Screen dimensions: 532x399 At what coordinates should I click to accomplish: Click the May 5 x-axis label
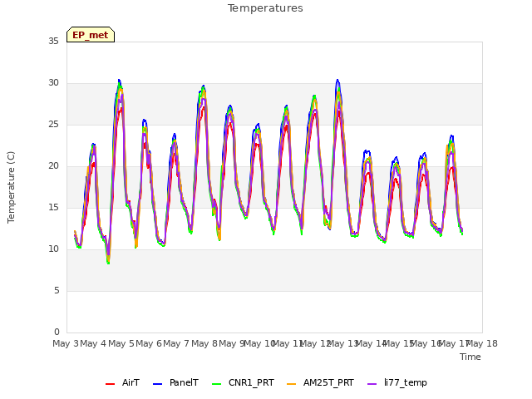point(121,343)
